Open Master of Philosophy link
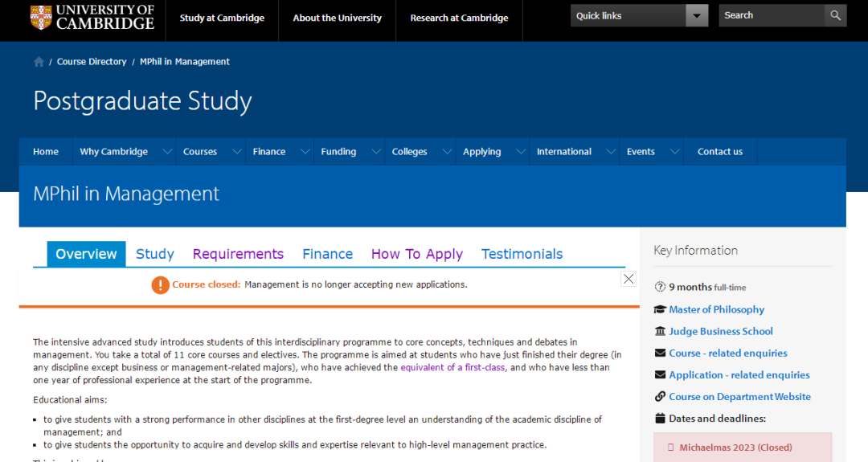868x462 pixels. [x=716, y=309]
